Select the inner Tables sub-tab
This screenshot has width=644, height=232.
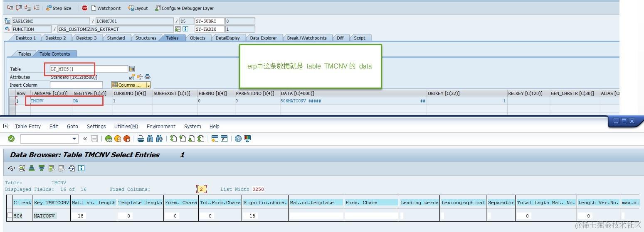[x=25, y=54]
